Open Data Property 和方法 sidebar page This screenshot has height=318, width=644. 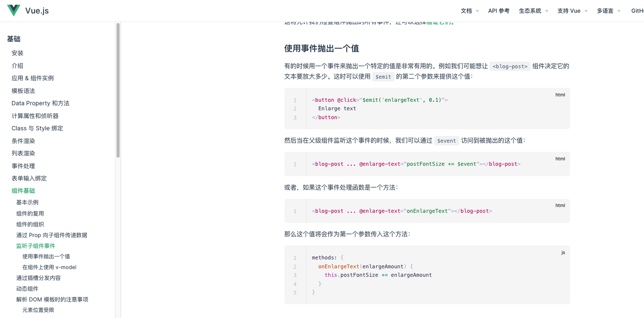pos(40,103)
